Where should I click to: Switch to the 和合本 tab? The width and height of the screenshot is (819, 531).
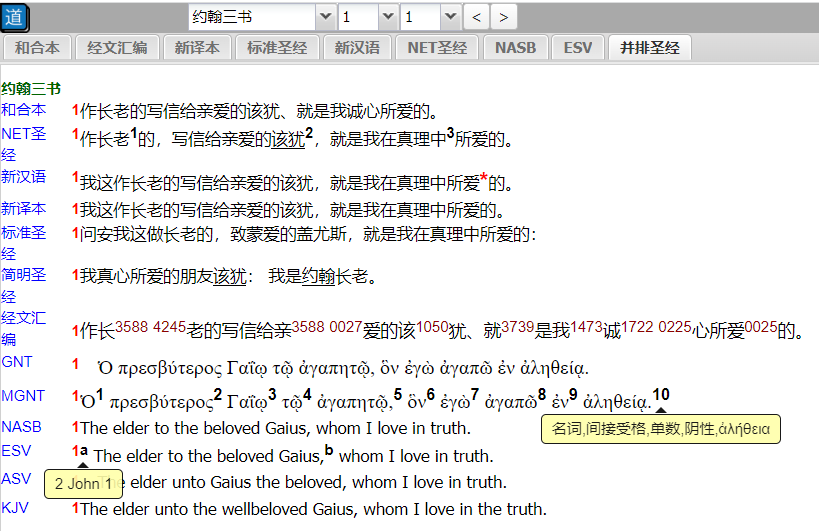click(36, 48)
